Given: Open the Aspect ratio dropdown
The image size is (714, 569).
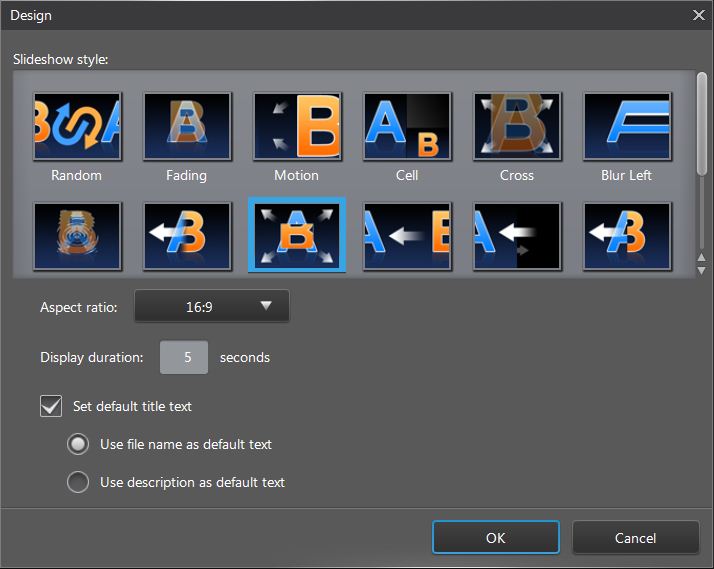Looking at the screenshot, I should 212,307.
